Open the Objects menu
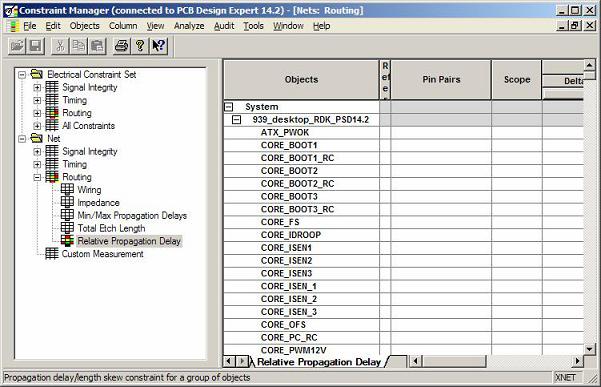Screen dimensions: 601x387 point(84,26)
